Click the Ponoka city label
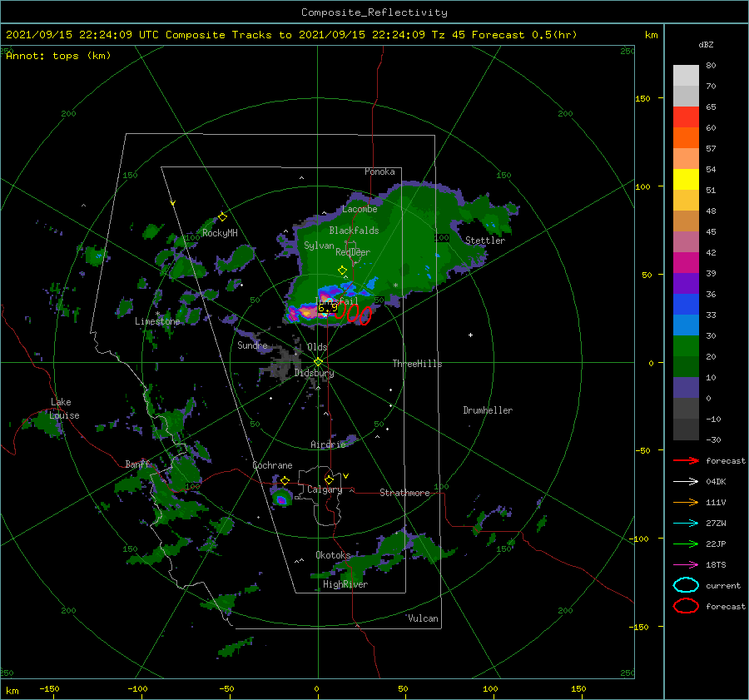 pos(379,171)
